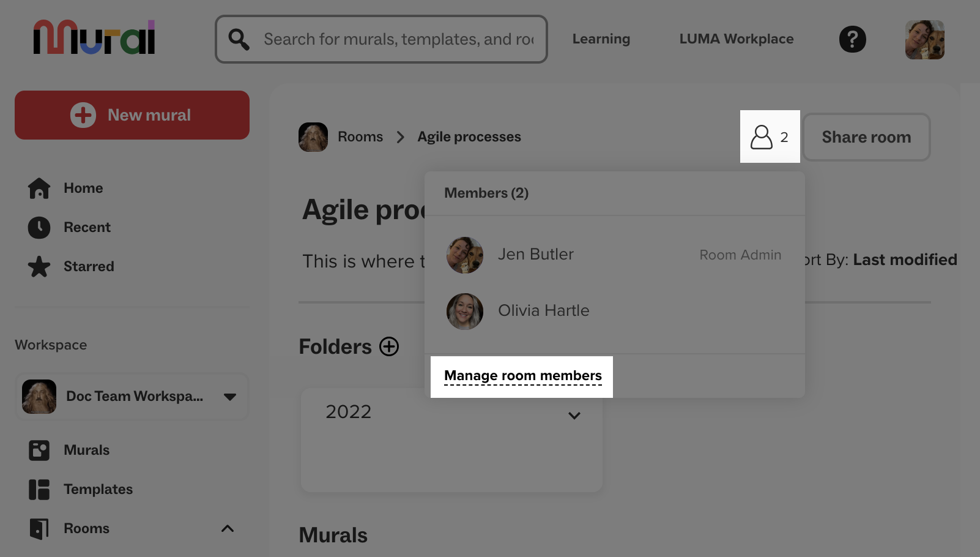Click the members count icon

coord(770,137)
